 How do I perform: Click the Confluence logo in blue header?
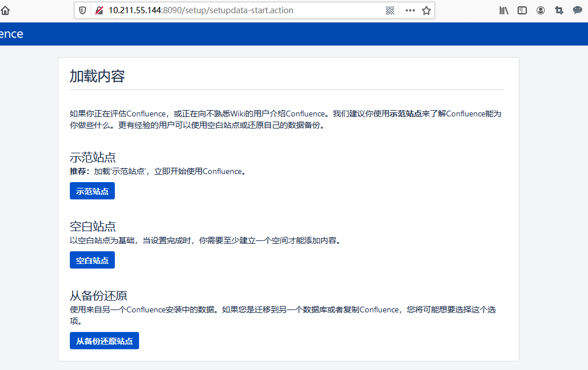(x=12, y=33)
